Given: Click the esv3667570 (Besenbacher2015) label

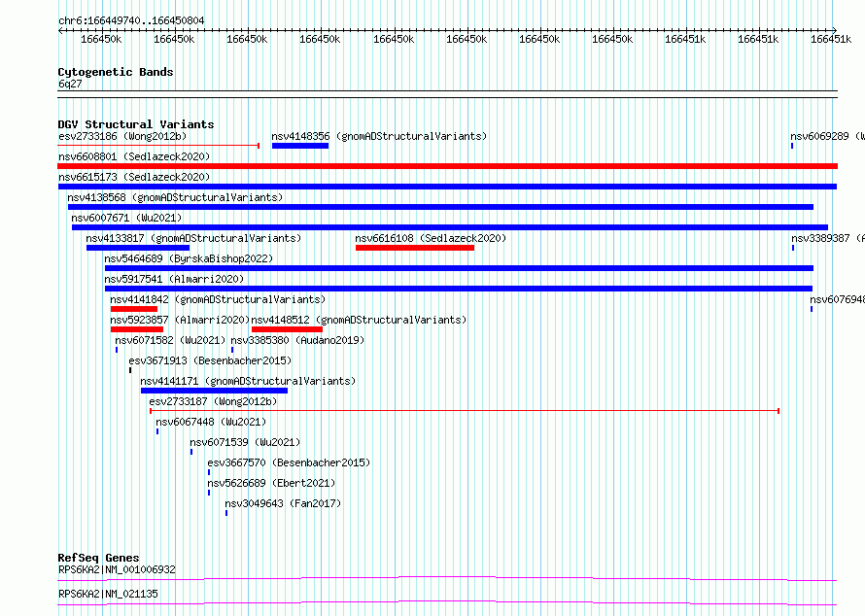Looking at the screenshot, I should click(289, 462).
